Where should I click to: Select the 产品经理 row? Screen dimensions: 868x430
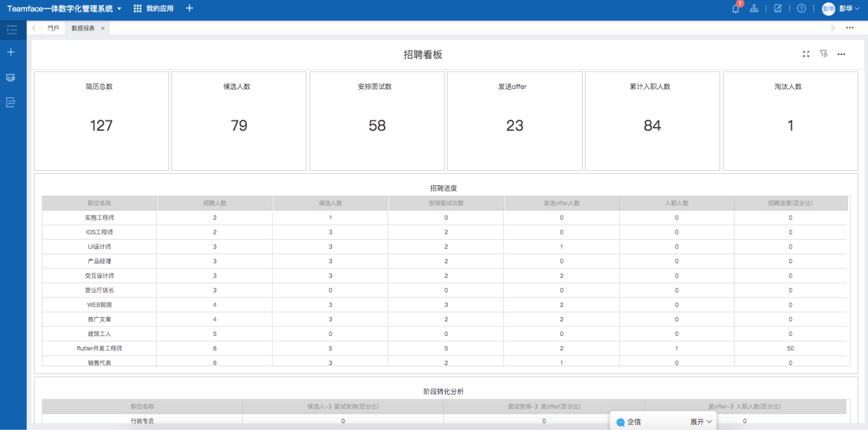(x=444, y=261)
